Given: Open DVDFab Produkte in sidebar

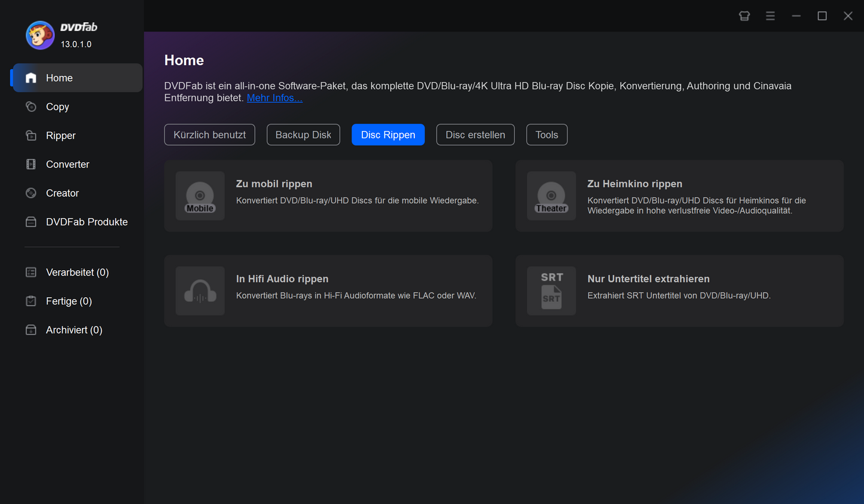Looking at the screenshot, I should [86, 222].
